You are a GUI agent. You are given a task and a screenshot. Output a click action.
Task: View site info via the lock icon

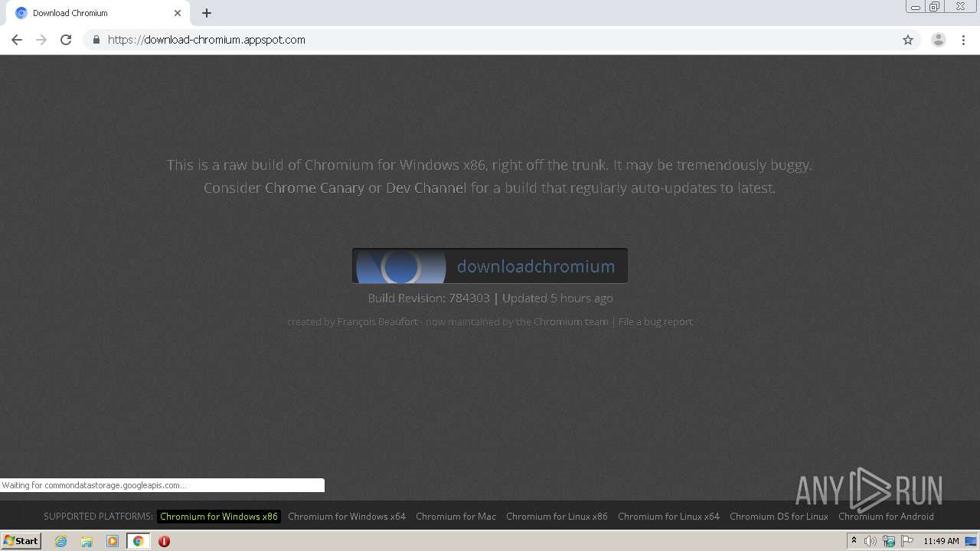coord(96,40)
